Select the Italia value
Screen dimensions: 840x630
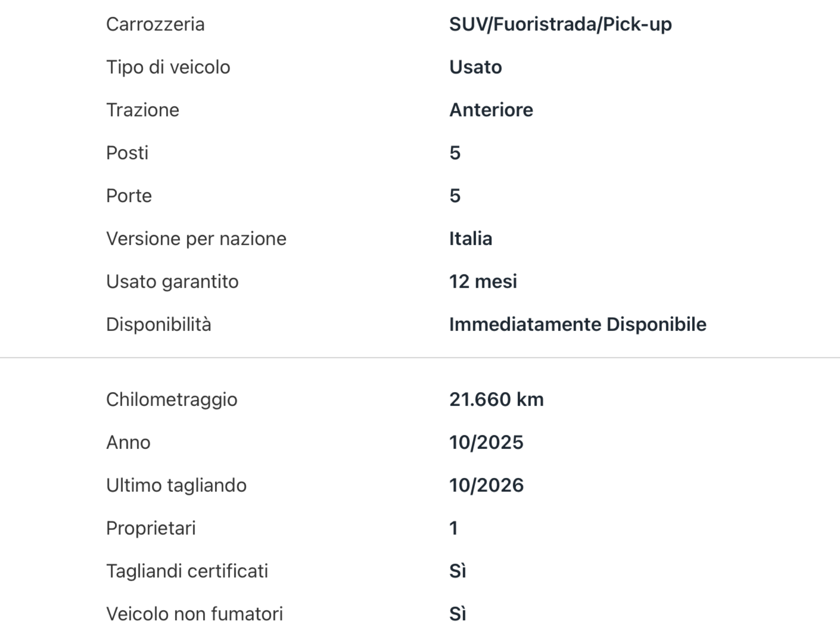tap(470, 239)
